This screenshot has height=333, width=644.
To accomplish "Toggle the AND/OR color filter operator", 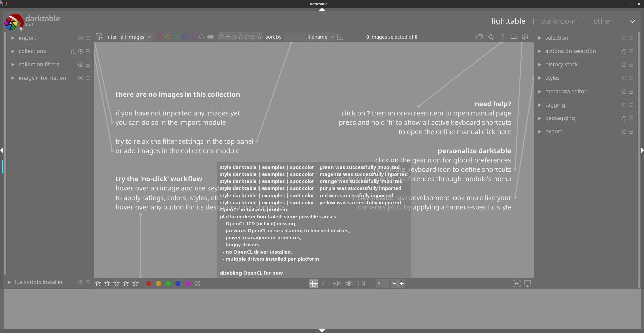I will pos(211,37).
